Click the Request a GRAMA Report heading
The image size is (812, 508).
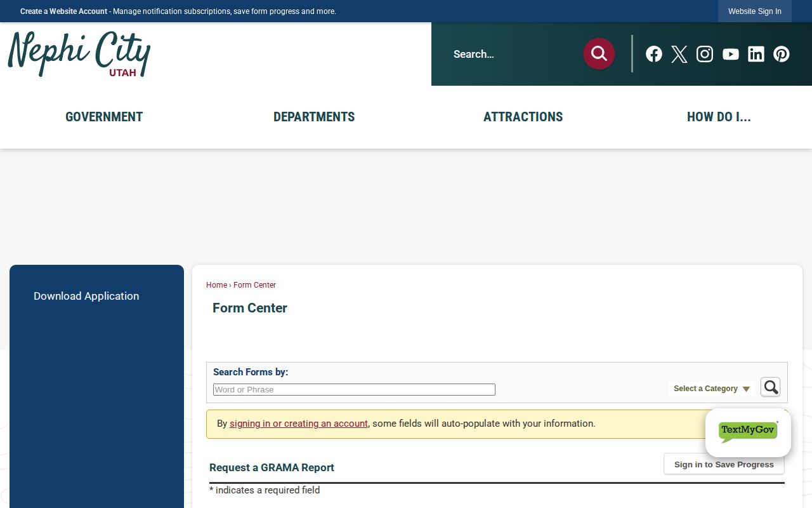(272, 467)
